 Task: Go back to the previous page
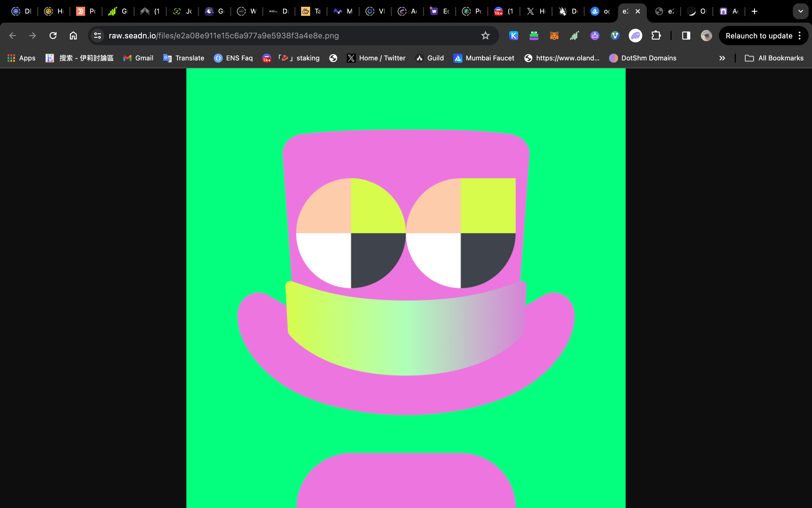coord(12,36)
